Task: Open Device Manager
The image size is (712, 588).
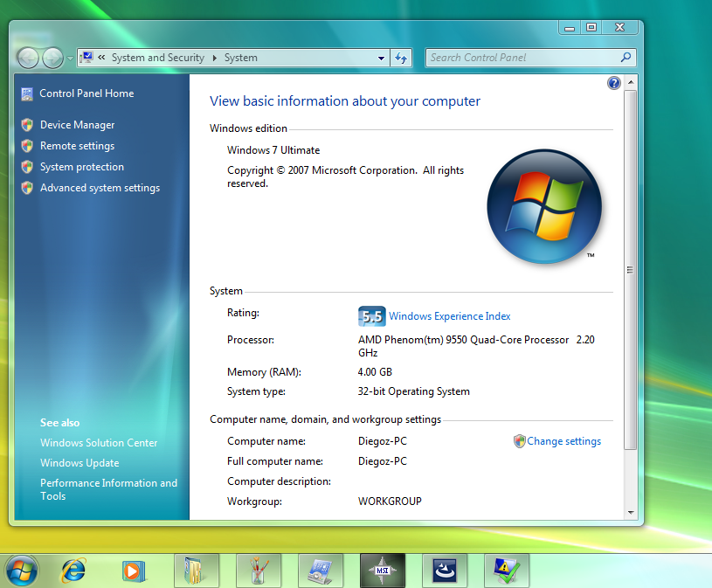Action: click(x=77, y=125)
